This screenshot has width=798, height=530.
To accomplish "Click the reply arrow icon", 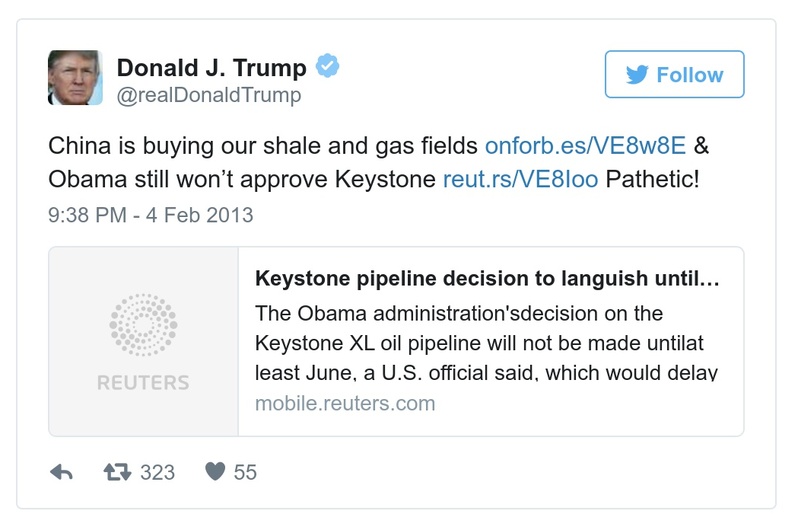I will [61, 472].
